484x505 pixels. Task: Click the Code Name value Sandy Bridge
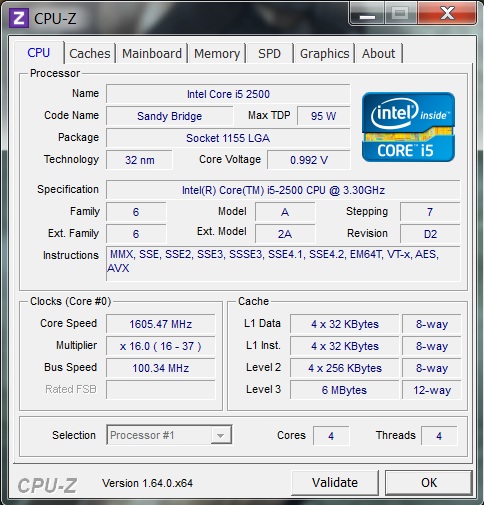pyautogui.click(x=170, y=116)
